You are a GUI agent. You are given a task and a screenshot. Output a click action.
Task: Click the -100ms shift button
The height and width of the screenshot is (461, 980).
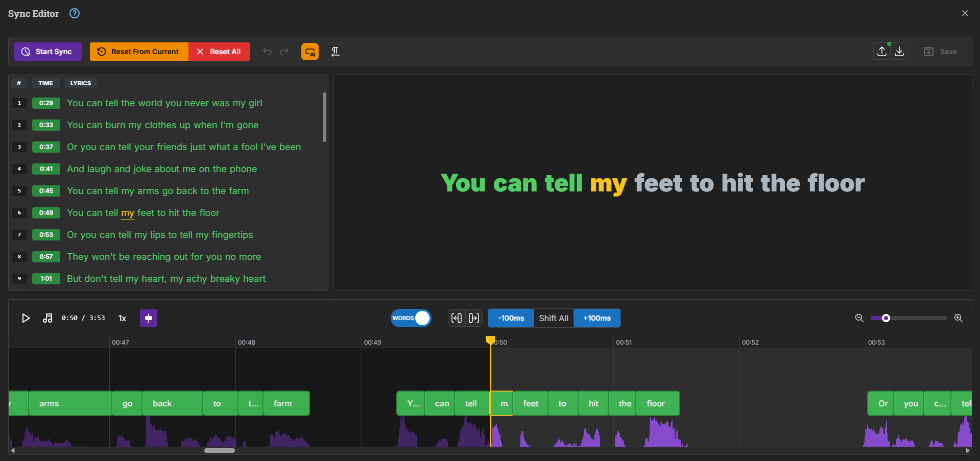[511, 318]
